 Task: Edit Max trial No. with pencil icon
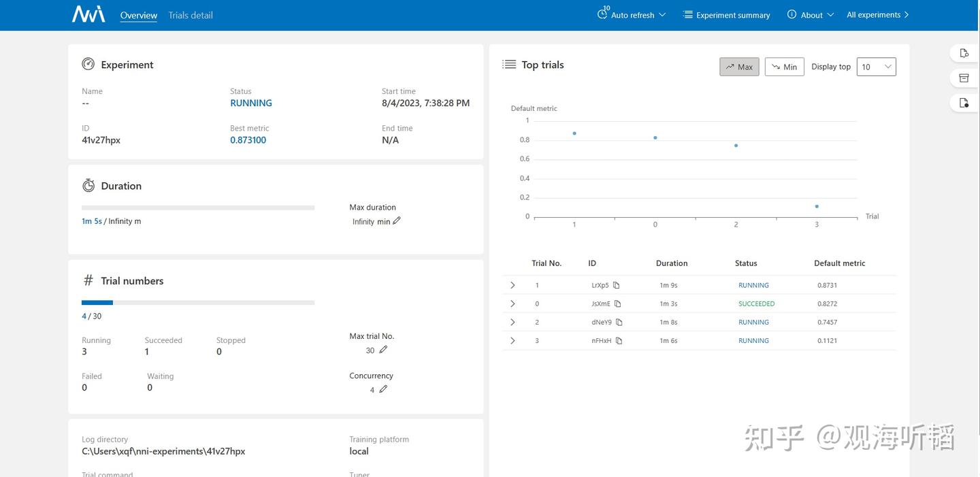point(383,350)
